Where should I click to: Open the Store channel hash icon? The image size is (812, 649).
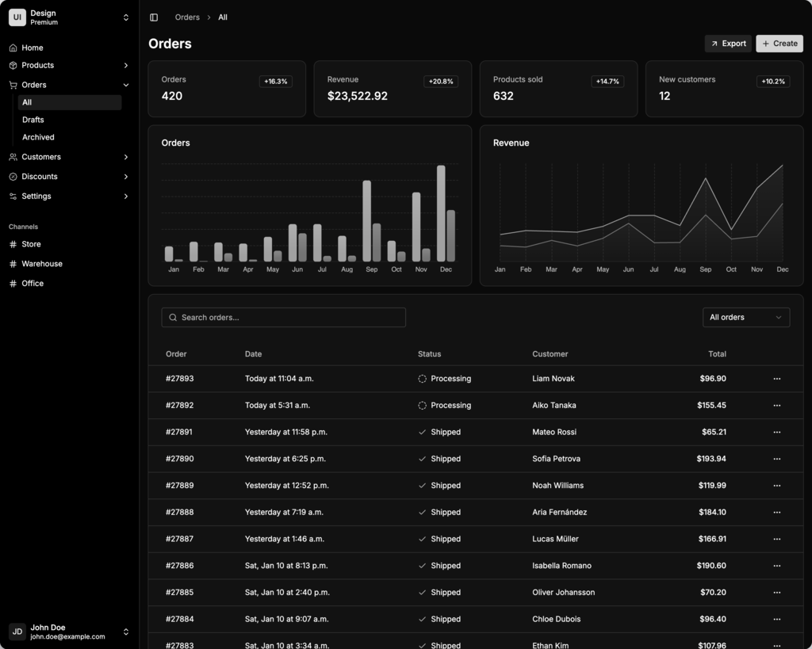pos(13,244)
